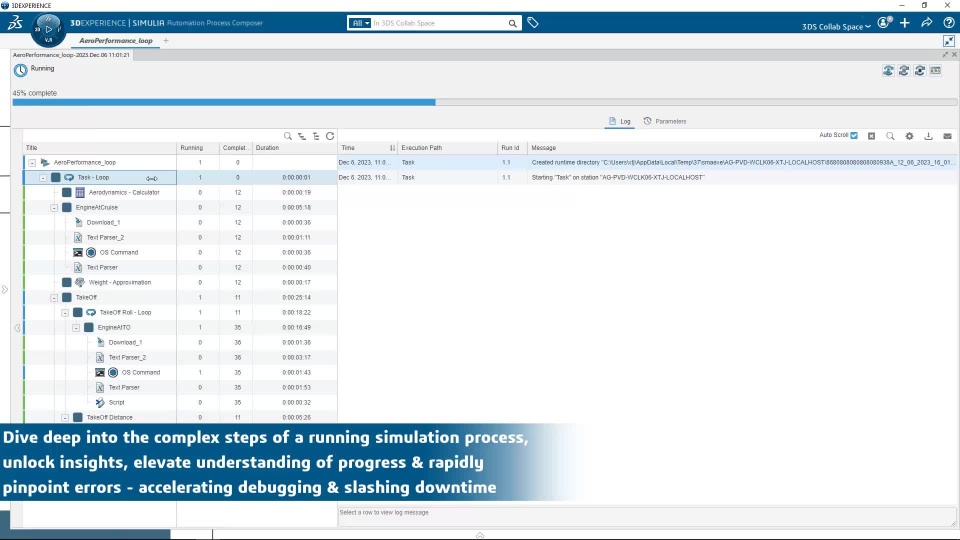Click the log message details box
960x540 pixels.
[x=647, y=516]
